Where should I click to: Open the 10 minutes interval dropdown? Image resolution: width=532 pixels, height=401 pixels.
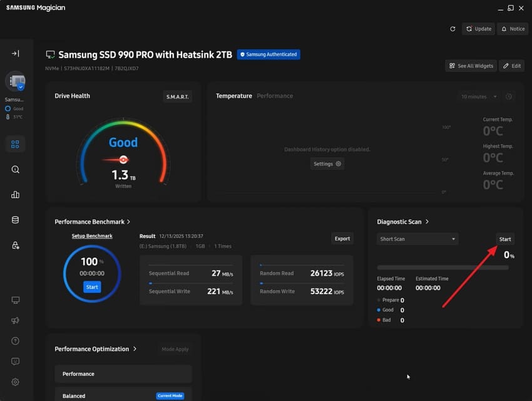point(479,96)
